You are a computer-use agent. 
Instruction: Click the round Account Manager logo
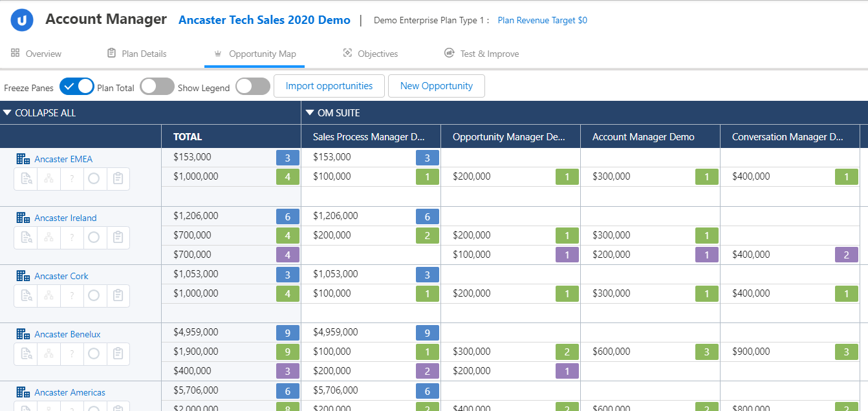coord(22,21)
